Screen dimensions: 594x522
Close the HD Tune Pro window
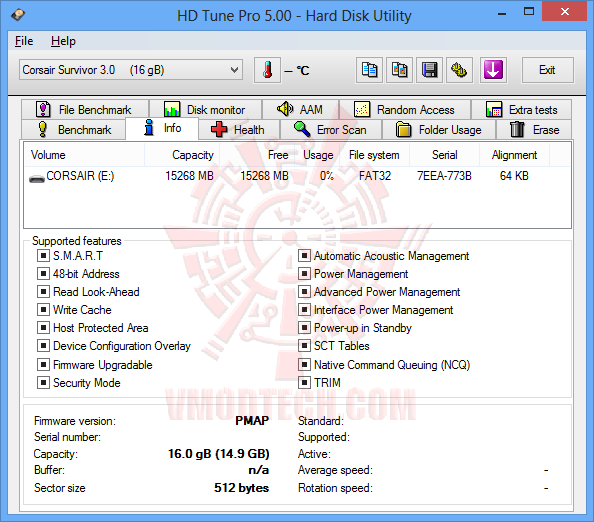[x=564, y=12]
